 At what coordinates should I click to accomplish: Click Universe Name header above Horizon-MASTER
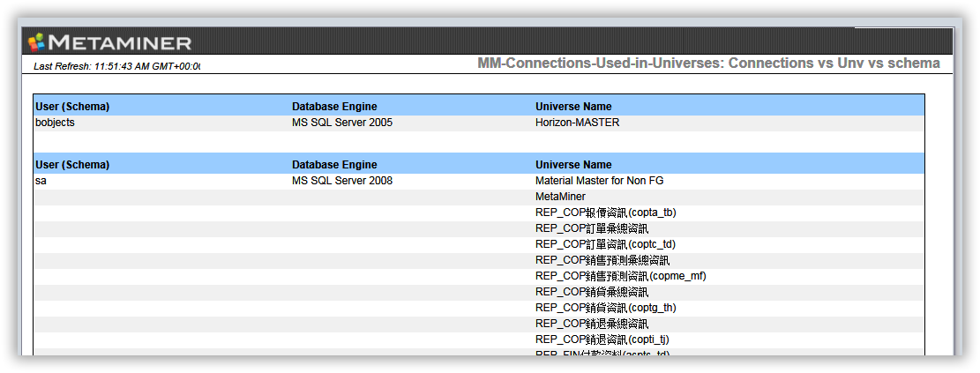click(x=573, y=107)
